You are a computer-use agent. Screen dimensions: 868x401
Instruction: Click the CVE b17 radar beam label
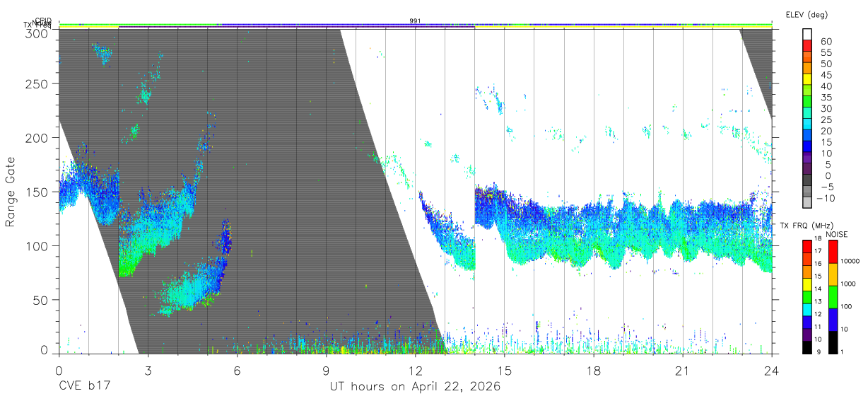[x=84, y=387]
